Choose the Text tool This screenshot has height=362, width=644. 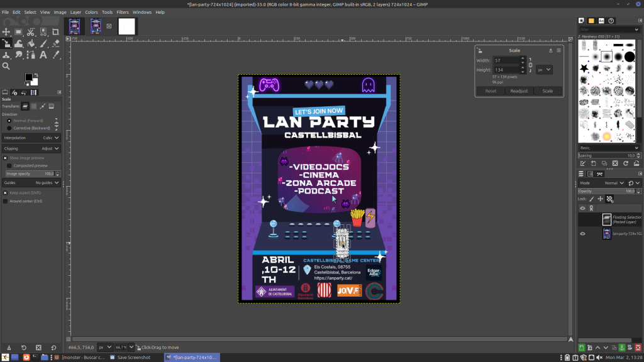pos(43,55)
